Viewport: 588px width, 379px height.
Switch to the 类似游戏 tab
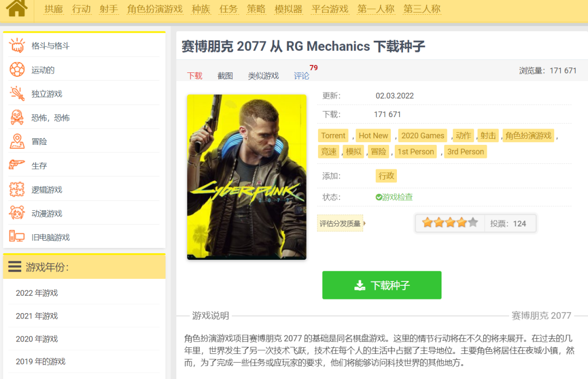coord(264,76)
